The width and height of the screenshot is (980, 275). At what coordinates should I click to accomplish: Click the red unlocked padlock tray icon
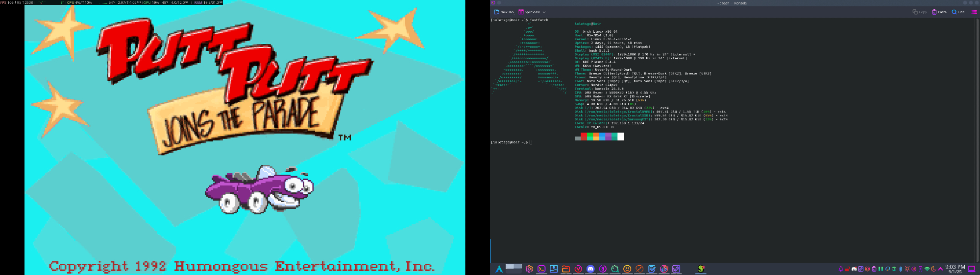pos(847,269)
